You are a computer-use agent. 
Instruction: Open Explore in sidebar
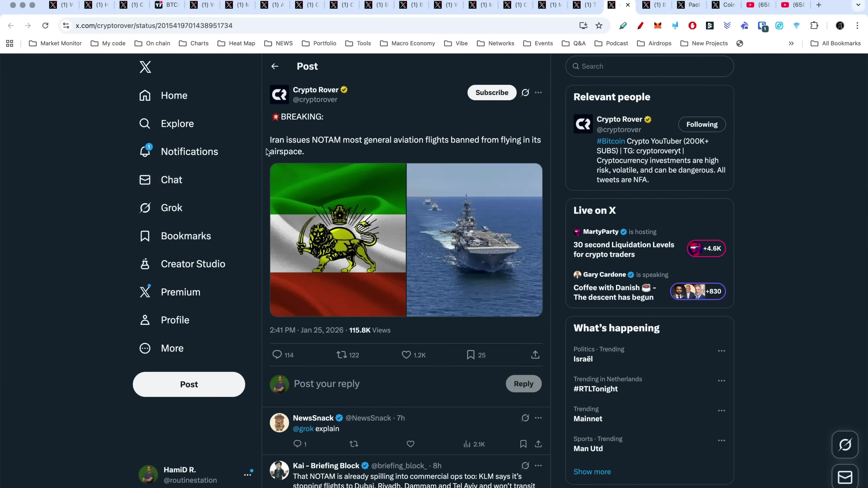coord(166,124)
